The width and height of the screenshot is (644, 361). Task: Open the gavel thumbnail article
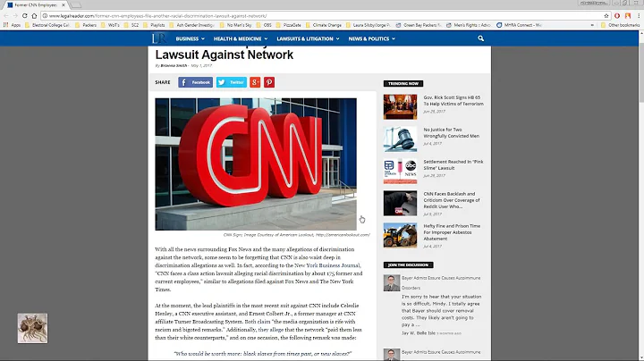point(400,139)
